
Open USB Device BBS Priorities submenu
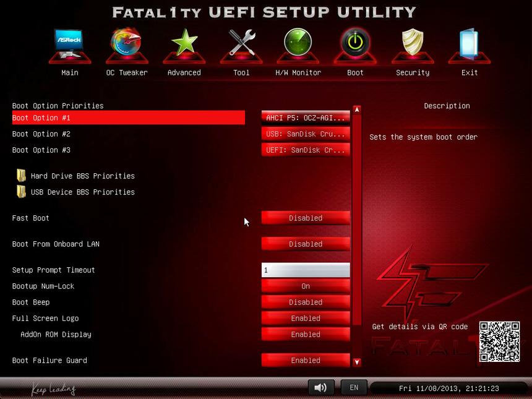click(x=83, y=192)
